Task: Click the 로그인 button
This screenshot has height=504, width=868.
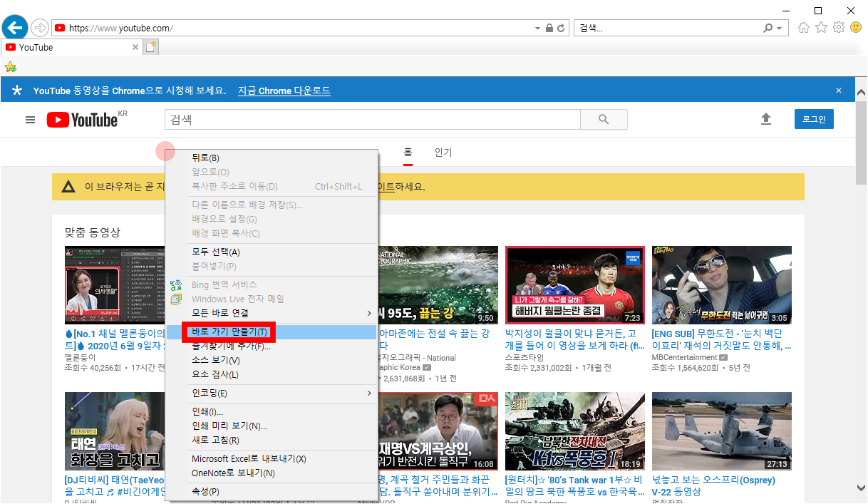Action: (814, 119)
